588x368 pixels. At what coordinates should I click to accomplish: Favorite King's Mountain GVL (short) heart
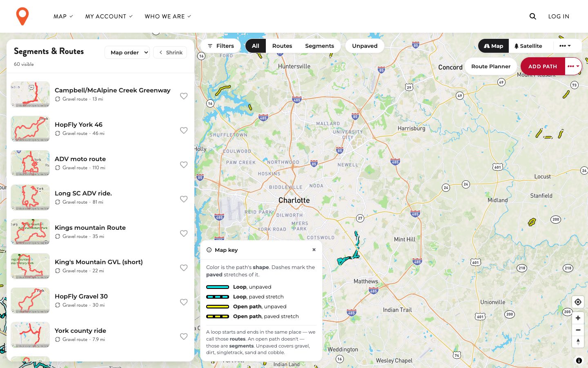(x=184, y=268)
